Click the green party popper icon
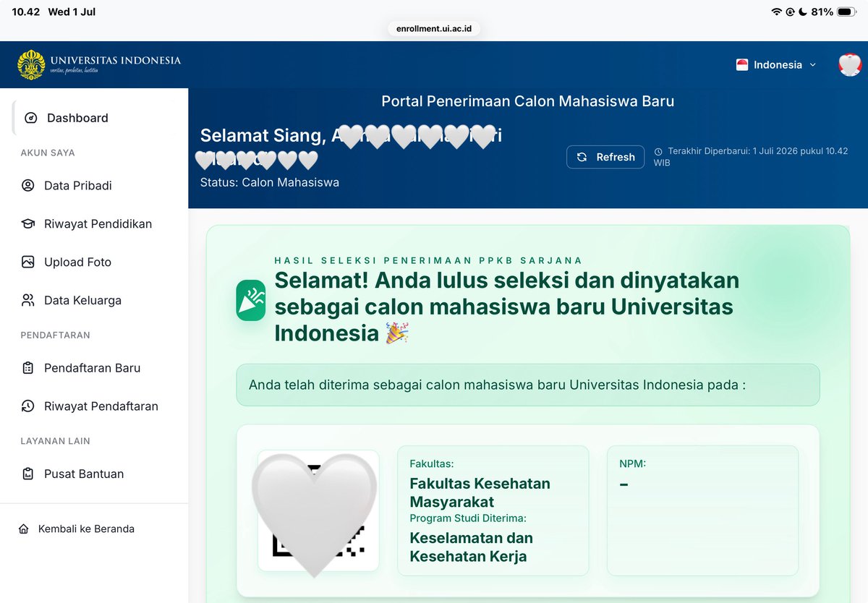The width and height of the screenshot is (868, 603). [251, 301]
